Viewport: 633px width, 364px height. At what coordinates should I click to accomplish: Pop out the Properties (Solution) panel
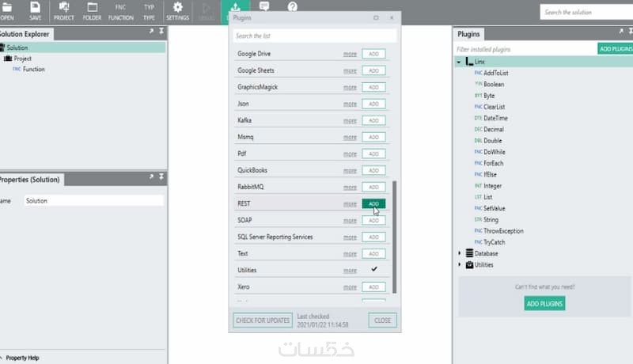click(x=151, y=176)
